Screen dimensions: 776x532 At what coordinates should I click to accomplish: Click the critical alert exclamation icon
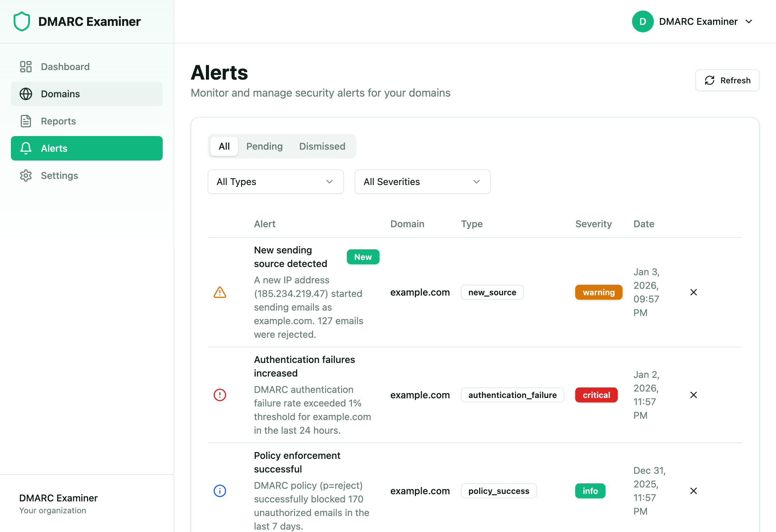coord(220,395)
